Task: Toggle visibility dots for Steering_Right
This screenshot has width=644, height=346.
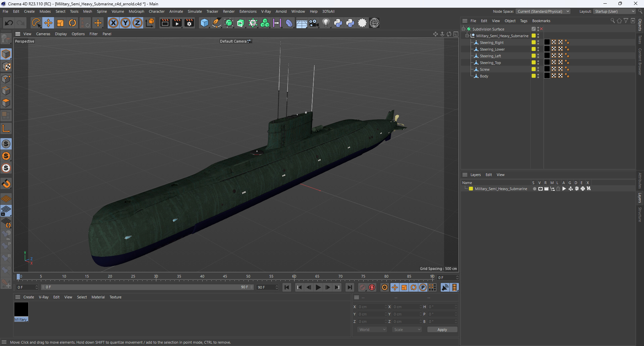Action: tap(538, 43)
